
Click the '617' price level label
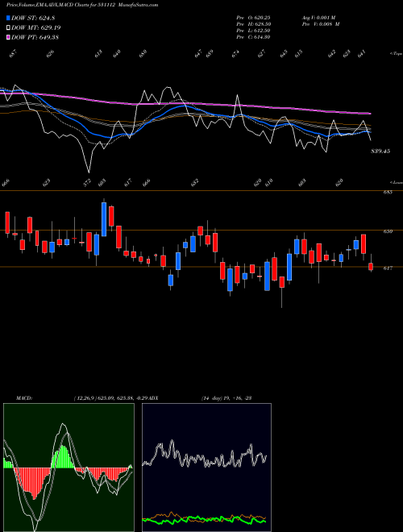point(388,268)
